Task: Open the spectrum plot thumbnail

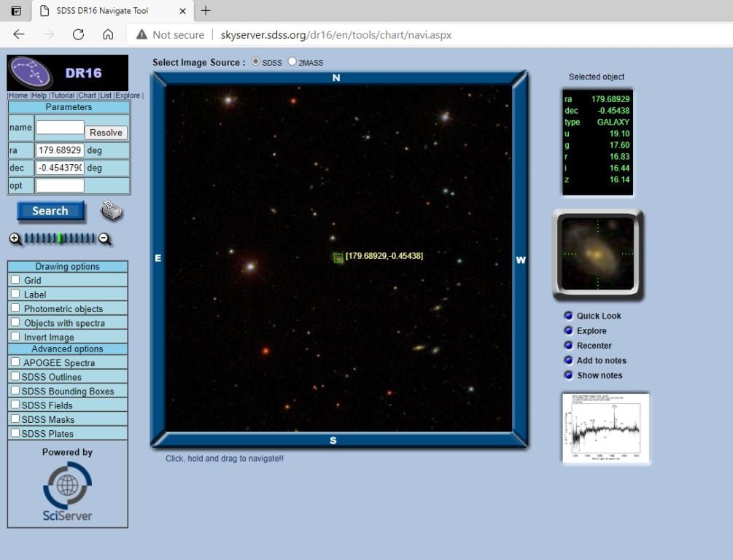Action: [x=605, y=428]
